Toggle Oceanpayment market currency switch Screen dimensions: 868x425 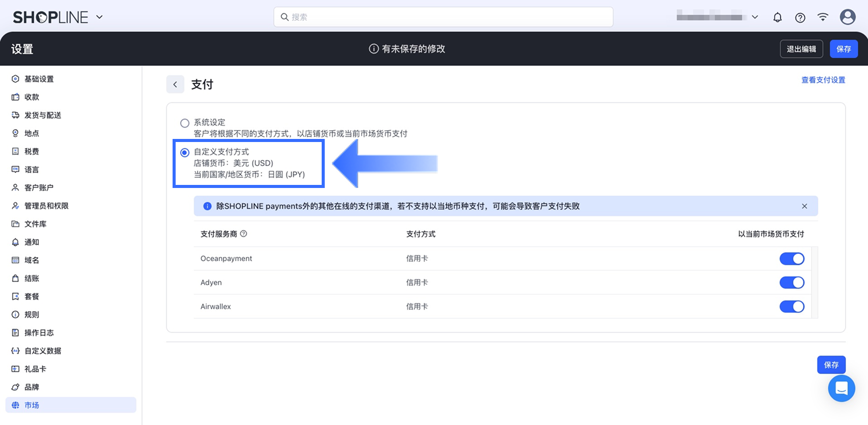[x=792, y=258]
